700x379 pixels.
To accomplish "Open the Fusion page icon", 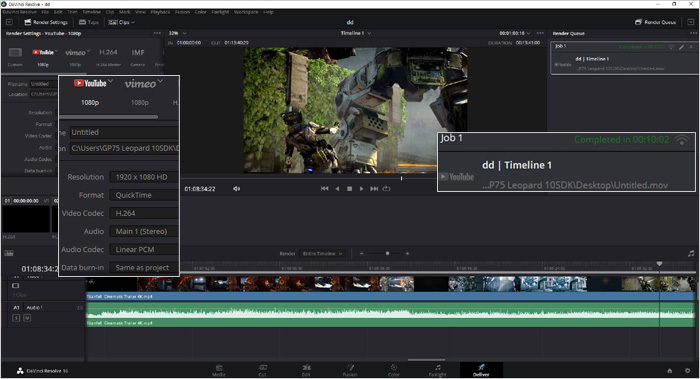I will 350,370.
